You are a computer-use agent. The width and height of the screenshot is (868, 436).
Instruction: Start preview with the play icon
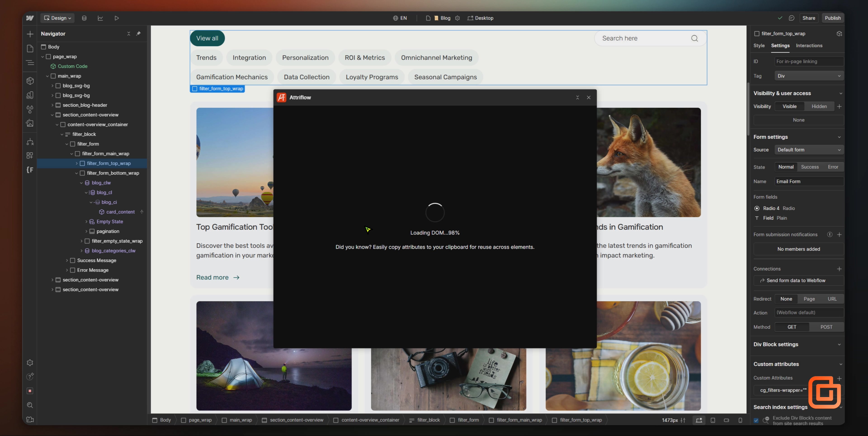point(117,18)
